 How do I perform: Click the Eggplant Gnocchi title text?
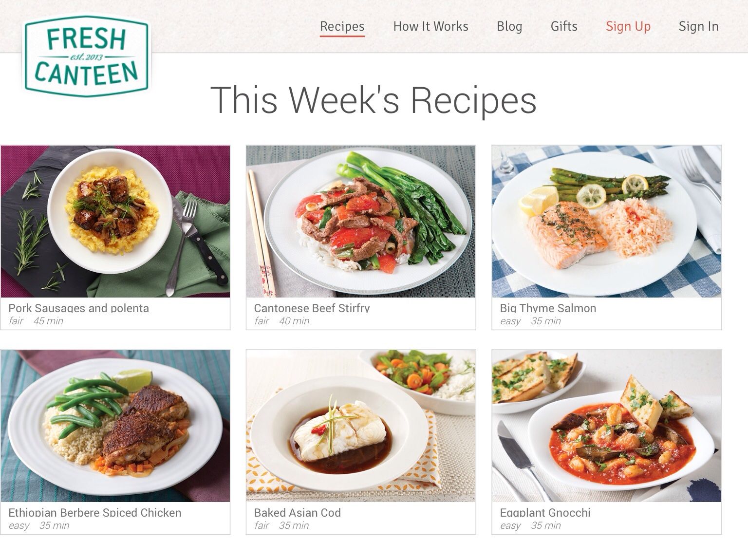click(545, 512)
